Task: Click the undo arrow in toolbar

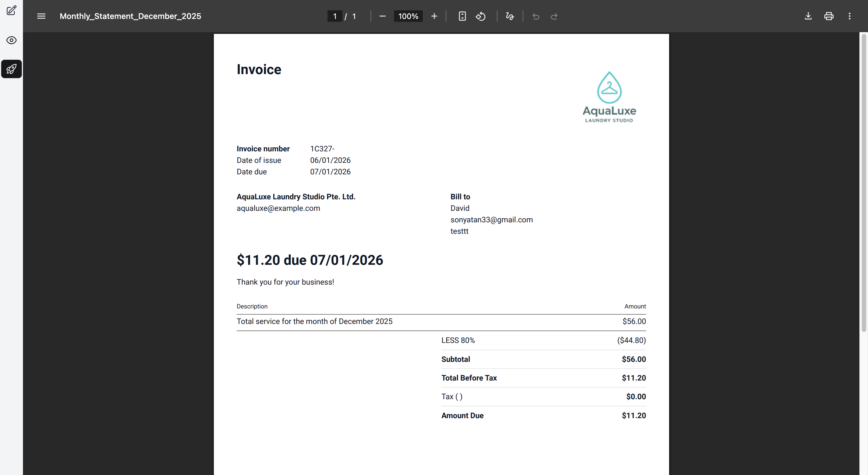Action: tap(536, 16)
